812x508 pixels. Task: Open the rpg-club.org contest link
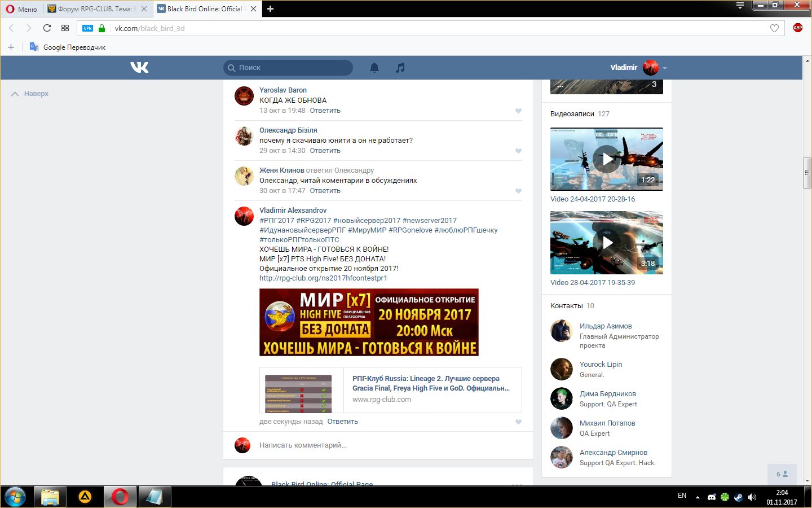pyautogui.click(x=323, y=278)
